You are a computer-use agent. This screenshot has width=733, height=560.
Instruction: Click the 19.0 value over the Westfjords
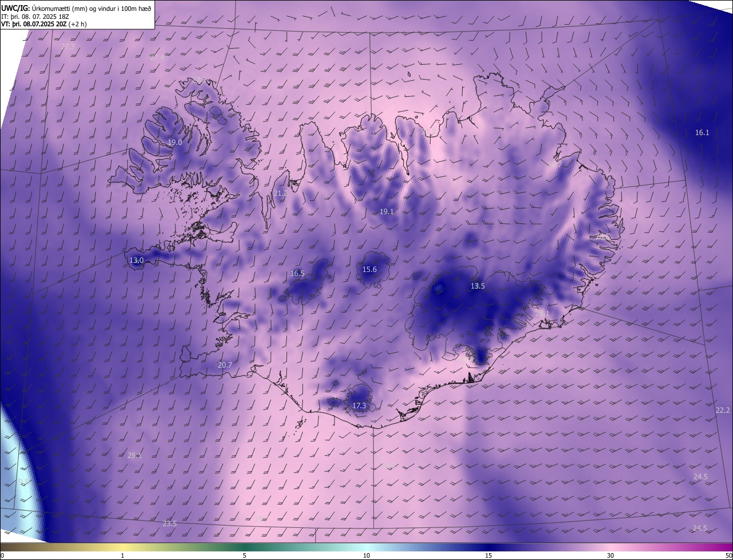(175, 142)
